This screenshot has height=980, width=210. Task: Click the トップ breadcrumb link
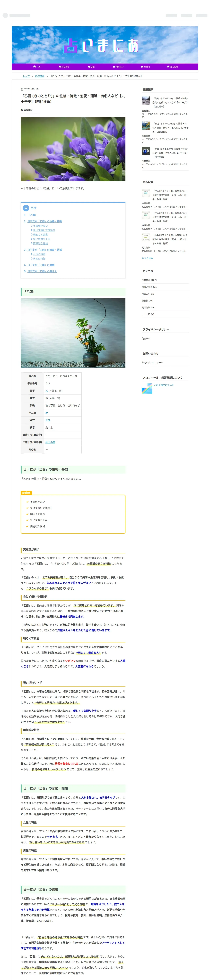click(x=26, y=76)
